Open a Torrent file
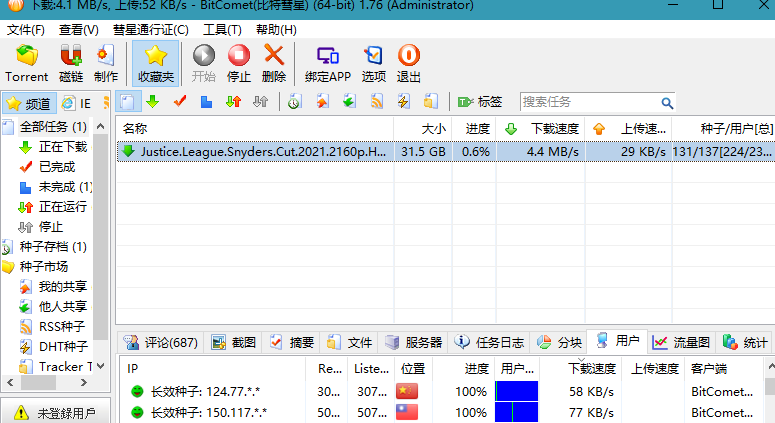Screen dimensions: 775x423 (x=27, y=63)
